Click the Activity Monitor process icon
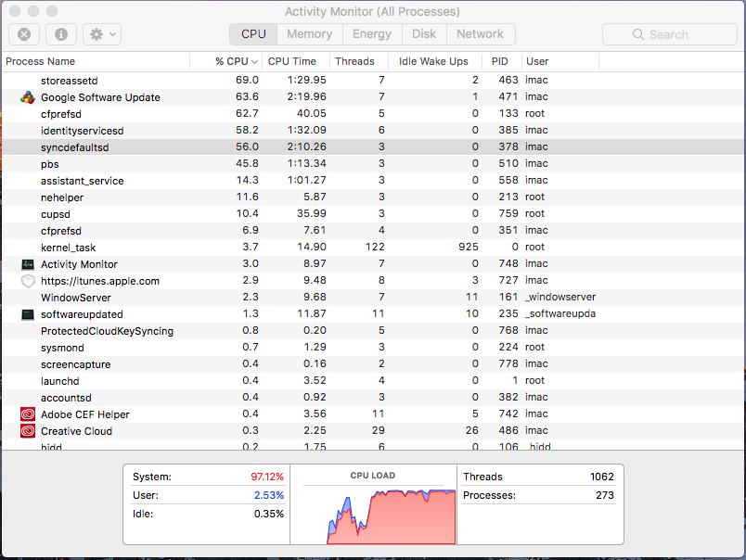Image resolution: width=746 pixels, height=560 pixels. pyautogui.click(x=28, y=264)
